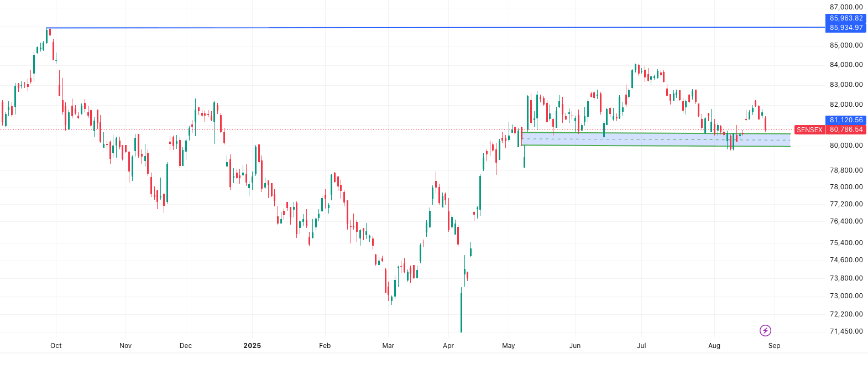The width and height of the screenshot is (868, 374).
Task: Click the 73,000.00 price axis label
Action: pos(846,296)
